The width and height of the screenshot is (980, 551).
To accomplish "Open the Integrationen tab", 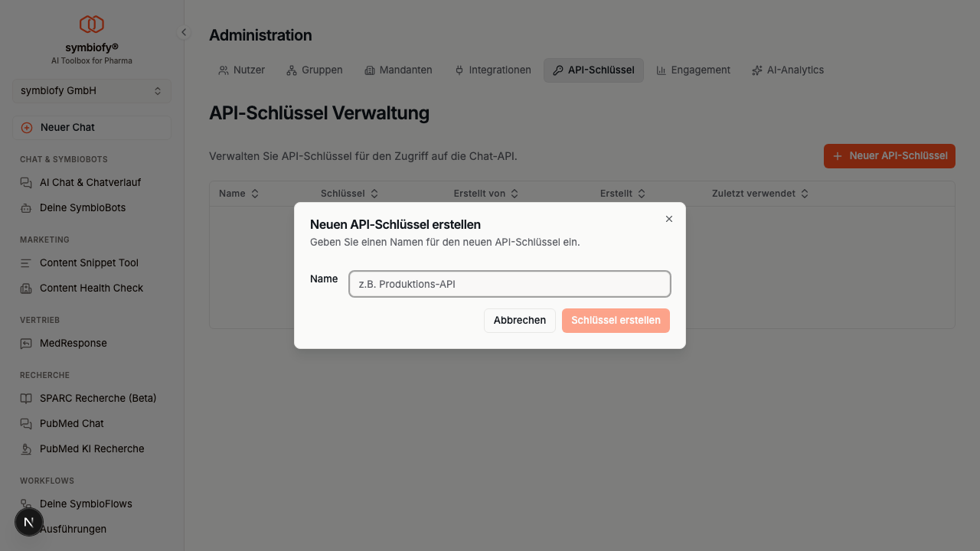I will click(492, 70).
